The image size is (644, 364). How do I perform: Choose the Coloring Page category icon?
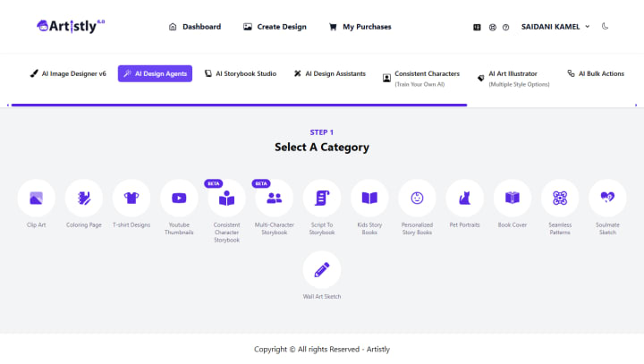84,198
